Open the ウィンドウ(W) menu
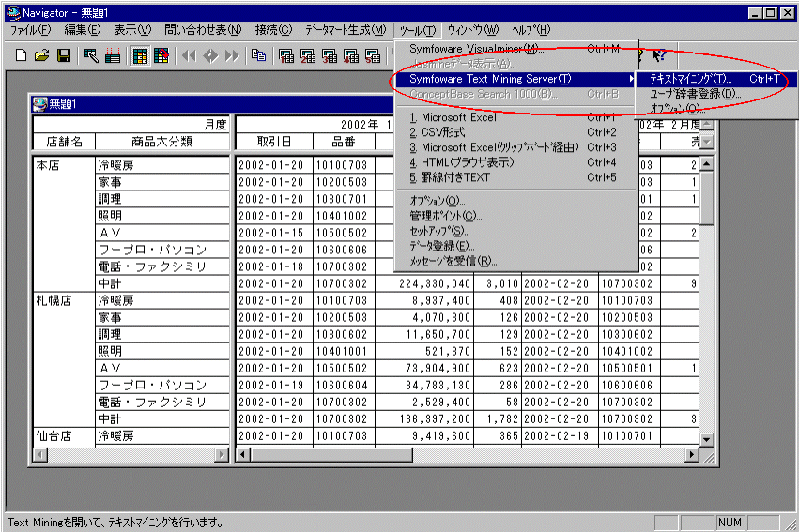This screenshot has width=799, height=532. click(472, 31)
